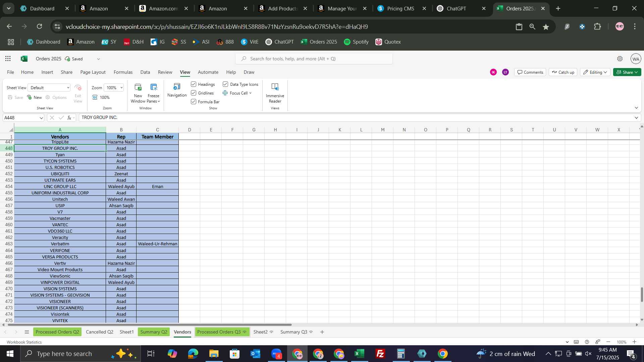Switch to the Data ribbon tab
This screenshot has width=644, height=362.
click(x=145, y=72)
